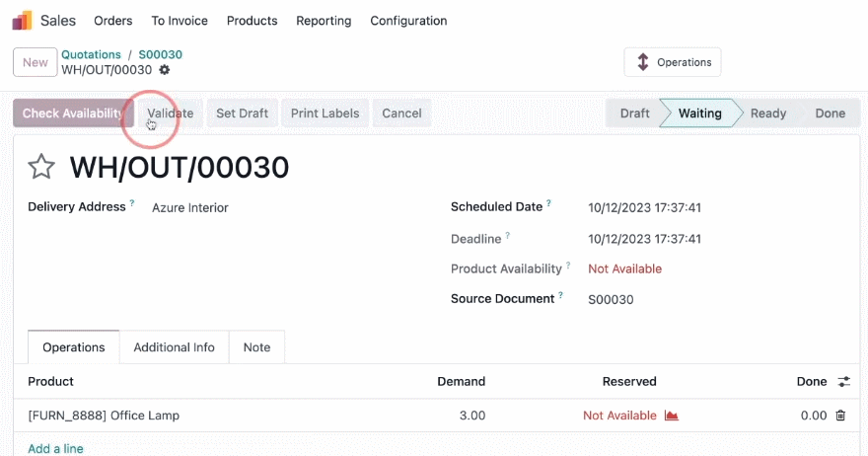Click the Operations smart button arrows icon
This screenshot has height=456, width=868.
click(642, 62)
